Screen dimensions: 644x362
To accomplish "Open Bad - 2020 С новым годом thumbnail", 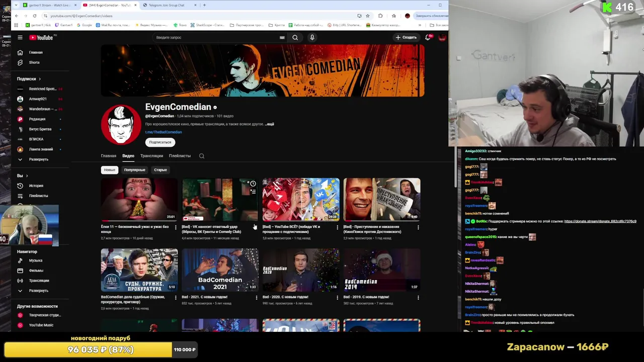I will pos(301,270).
